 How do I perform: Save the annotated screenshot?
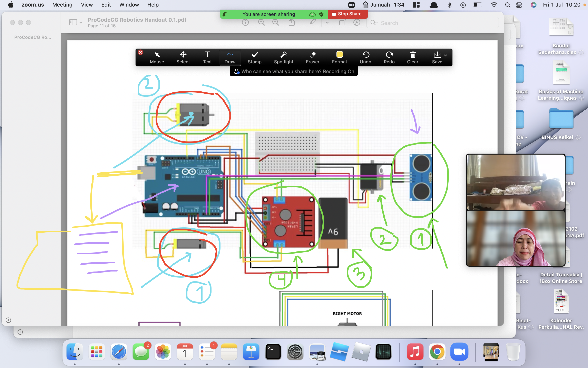tap(437, 58)
